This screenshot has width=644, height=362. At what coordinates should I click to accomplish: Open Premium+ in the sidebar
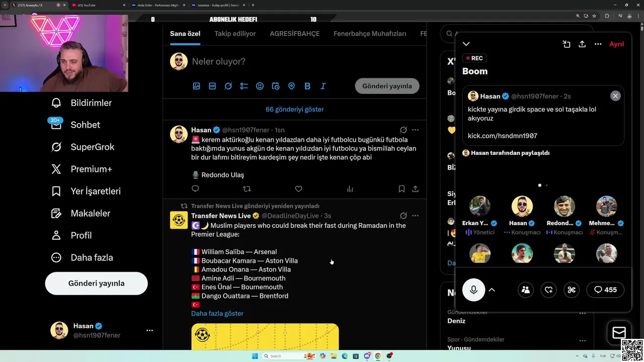[82, 169]
